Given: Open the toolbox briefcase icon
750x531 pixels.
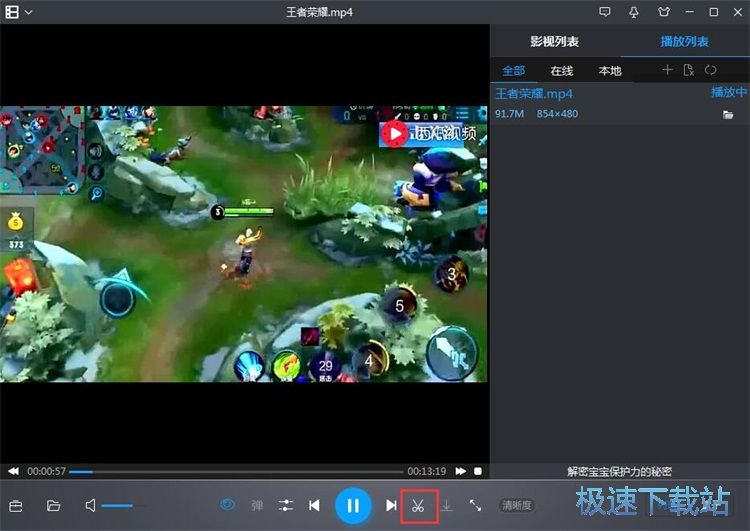Looking at the screenshot, I should [16, 506].
